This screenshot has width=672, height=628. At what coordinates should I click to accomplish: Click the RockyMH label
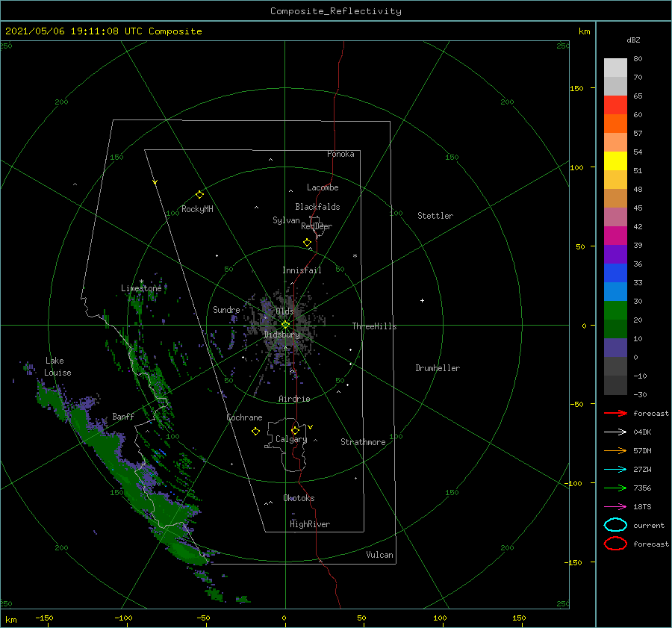tap(197, 209)
